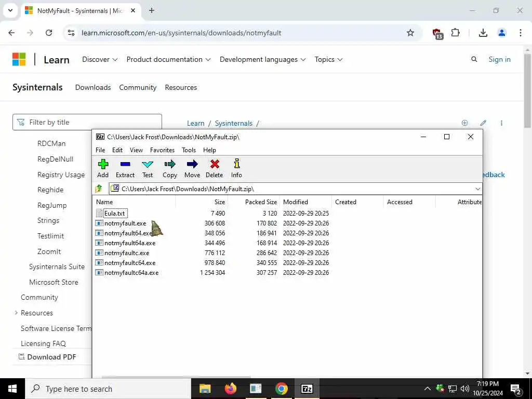Screen dimensions: 532x399
Task: Select notmyfault.exe in the archive list
Action: coord(125,223)
